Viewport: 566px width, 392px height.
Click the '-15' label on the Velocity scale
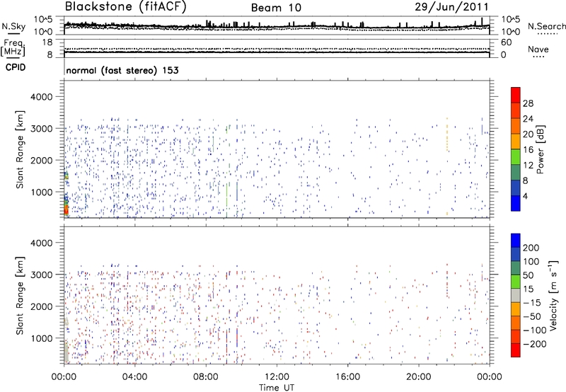coord(532,303)
